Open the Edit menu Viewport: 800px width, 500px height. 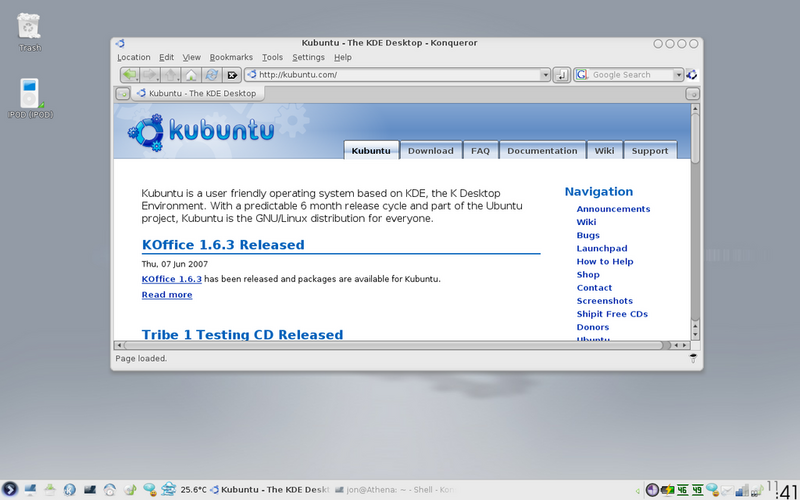(166, 58)
